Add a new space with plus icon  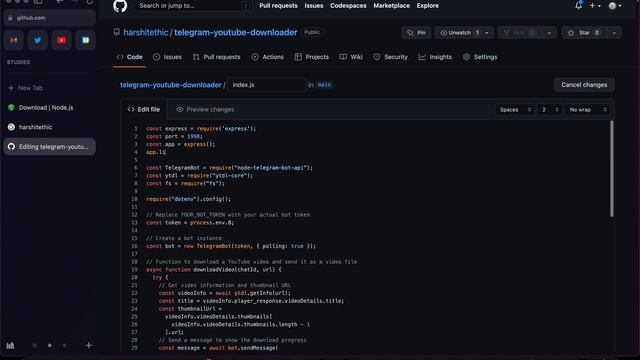pos(89,345)
